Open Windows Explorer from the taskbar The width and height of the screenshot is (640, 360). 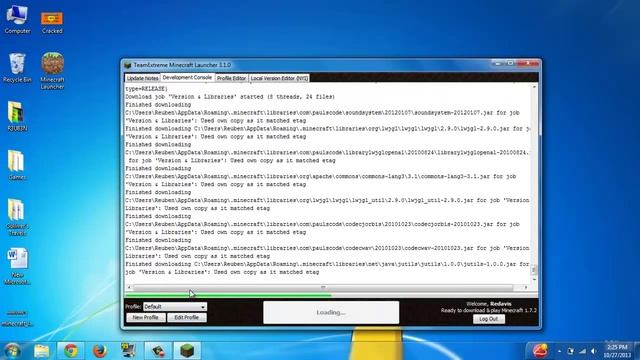[x=41, y=351]
